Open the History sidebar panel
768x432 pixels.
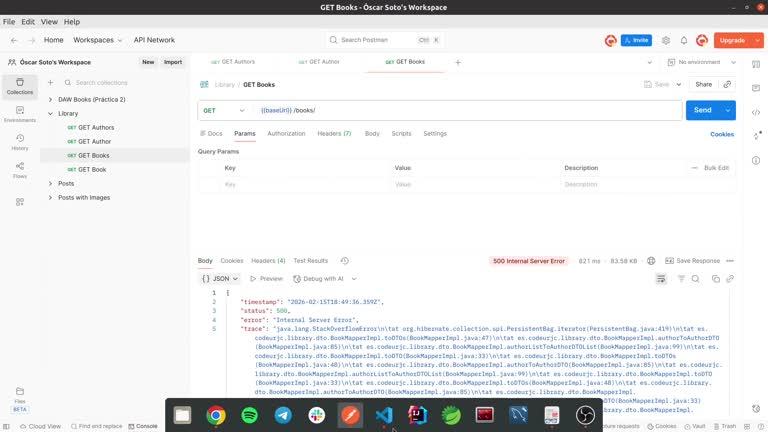point(20,142)
